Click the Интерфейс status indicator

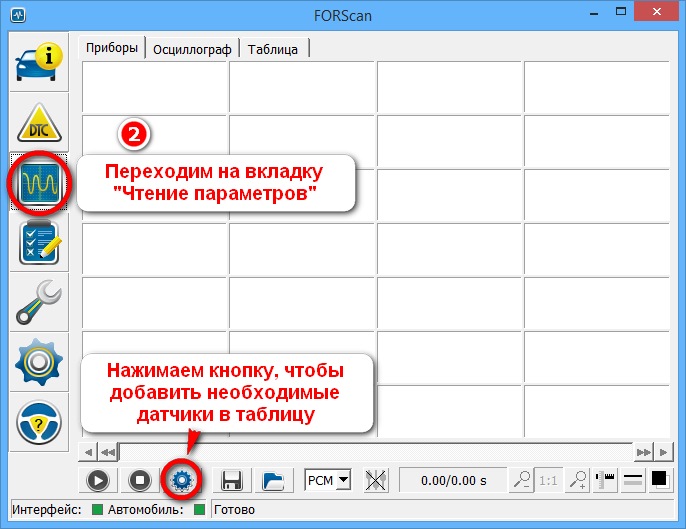pyautogui.click(x=97, y=510)
